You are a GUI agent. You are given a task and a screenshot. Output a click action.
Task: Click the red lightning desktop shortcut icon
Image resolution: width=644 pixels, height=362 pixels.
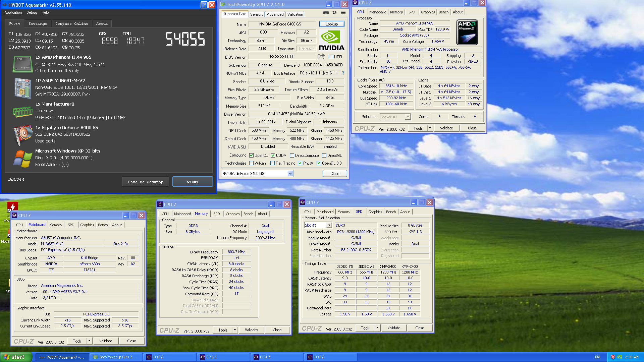point(13,207)
